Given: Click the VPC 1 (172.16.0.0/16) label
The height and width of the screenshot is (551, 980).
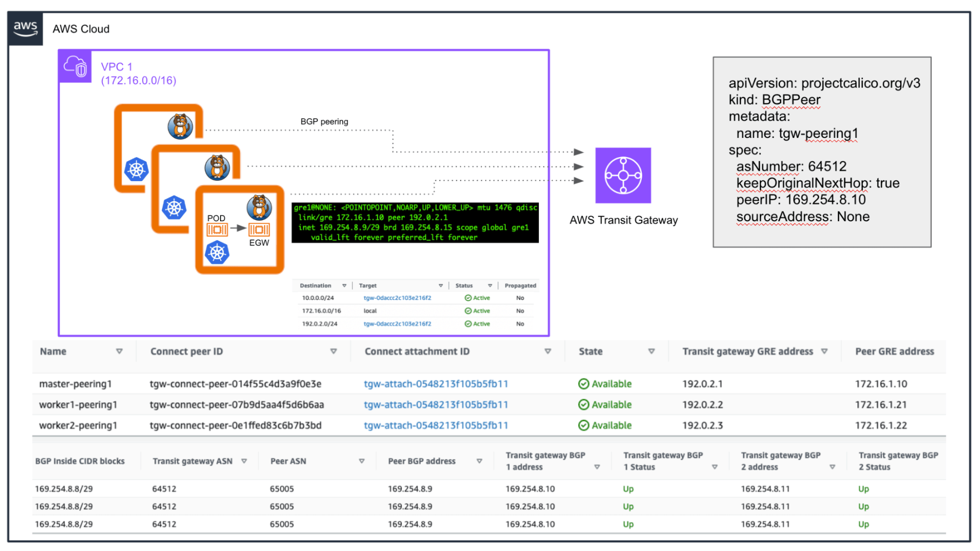Looking at the screenshot, I should 138,74.
